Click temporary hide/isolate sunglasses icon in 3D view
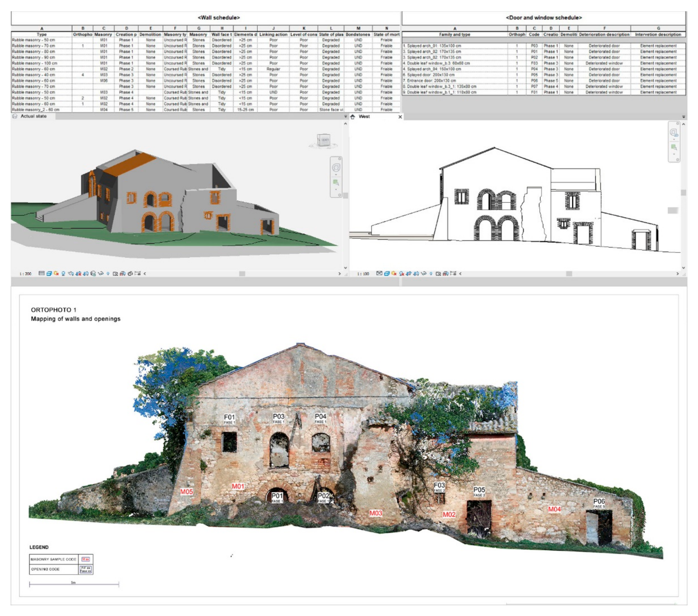Viewport: 698px width, 616px height. [101, 274]
